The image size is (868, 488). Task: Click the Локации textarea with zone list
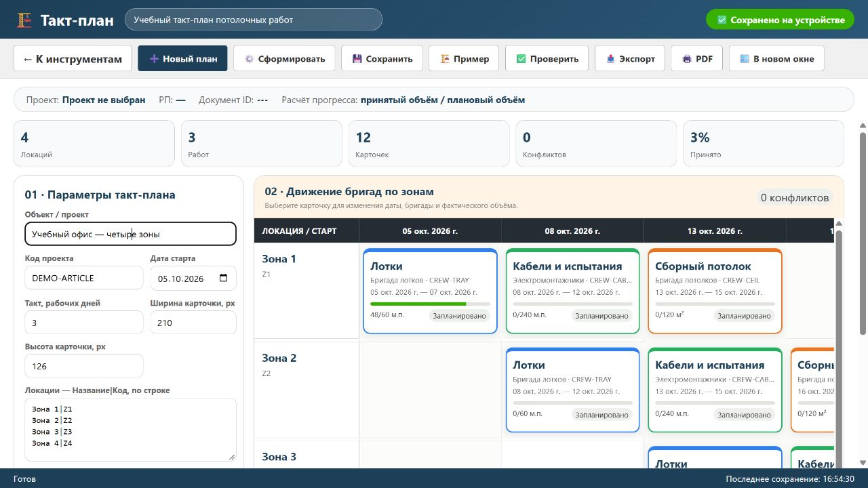click(130, 430)
